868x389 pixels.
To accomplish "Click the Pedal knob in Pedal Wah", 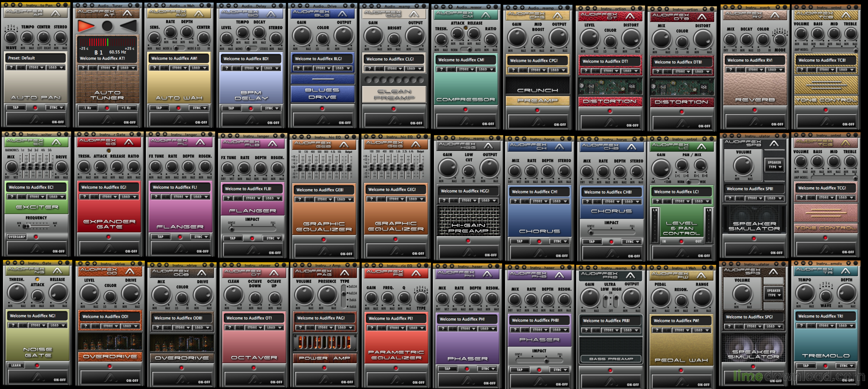I will (660, 297).
